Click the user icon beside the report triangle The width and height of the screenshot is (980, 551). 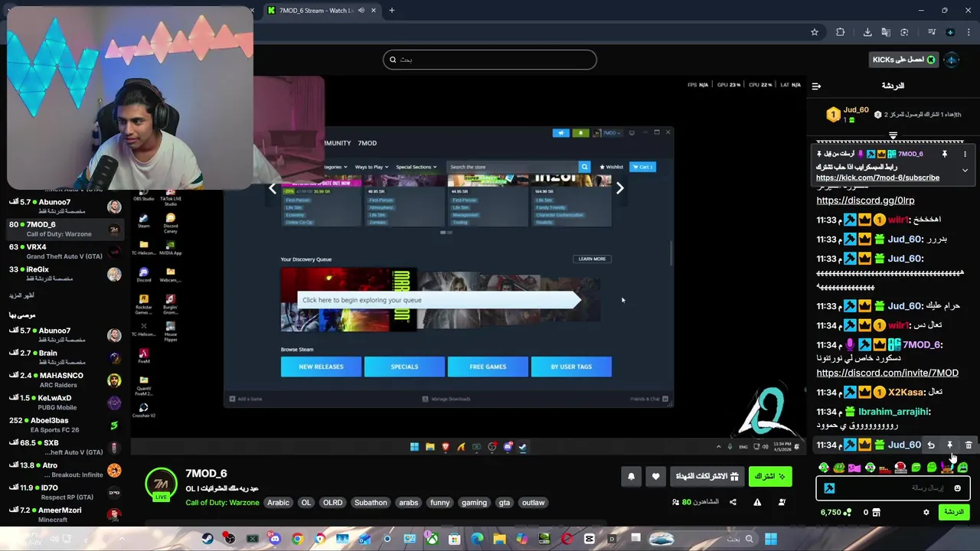coord(782,502)
